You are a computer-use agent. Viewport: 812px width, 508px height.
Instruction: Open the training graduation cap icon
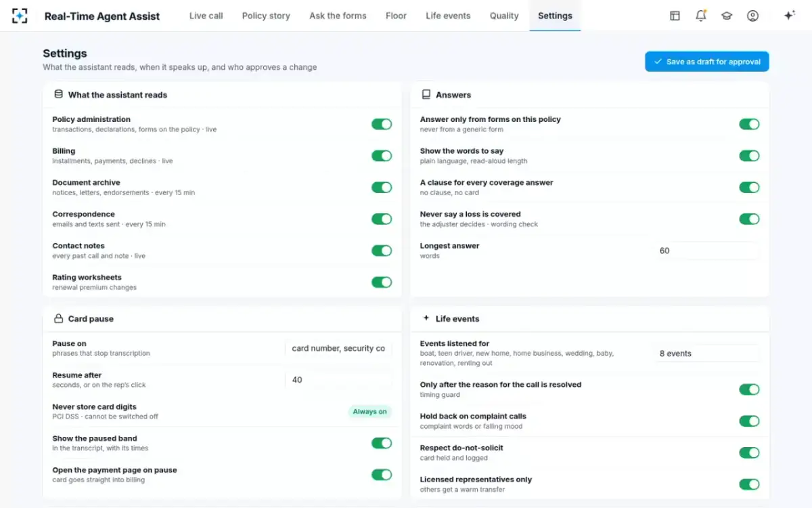point(727,16)
